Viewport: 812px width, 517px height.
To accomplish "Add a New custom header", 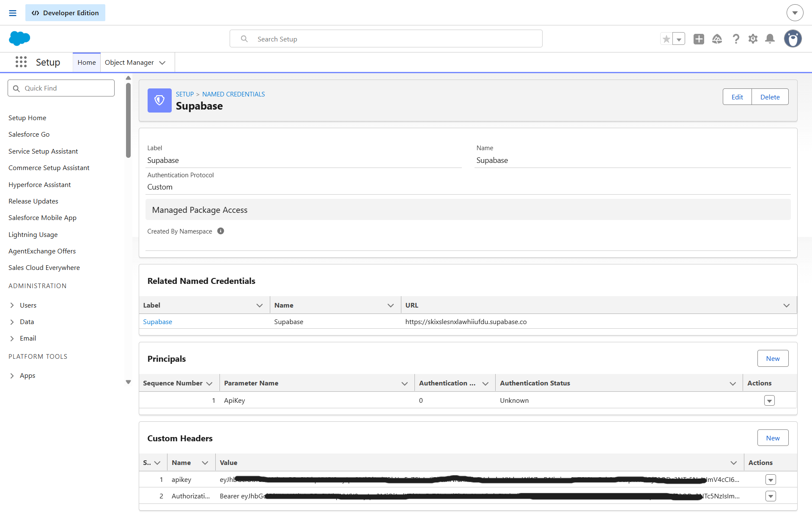I will (x=773, y=438).
